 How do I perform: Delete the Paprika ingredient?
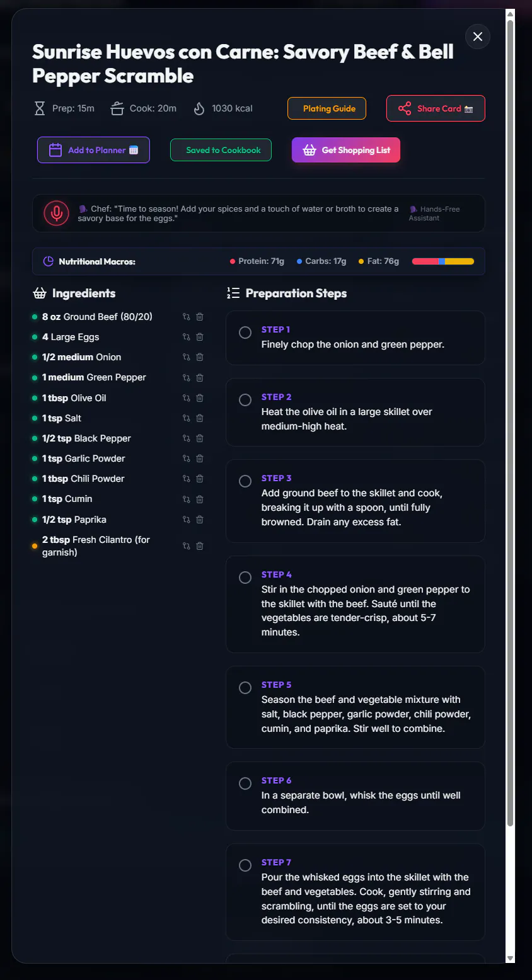click(200, 520)
